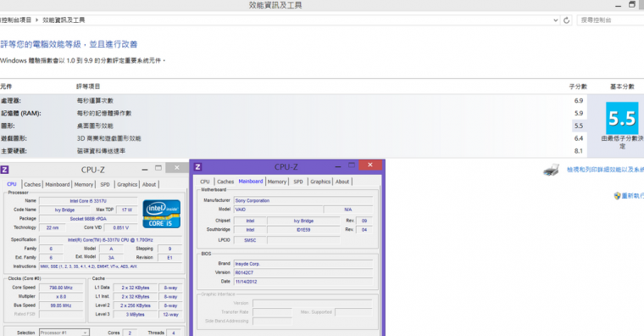The width and height of the screenshot is (644, 336).
Task: Refresh the control panel address bar
Action: tap(566, 20)
